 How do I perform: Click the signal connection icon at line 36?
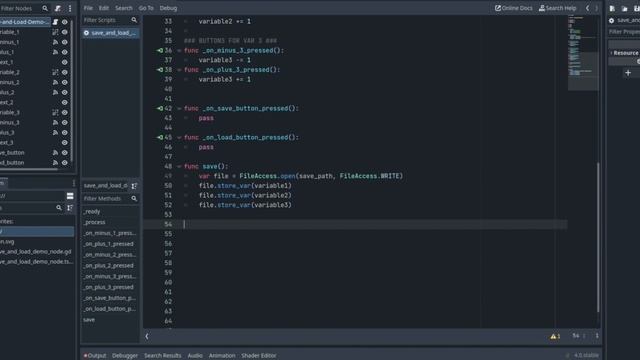click(160, 51)
